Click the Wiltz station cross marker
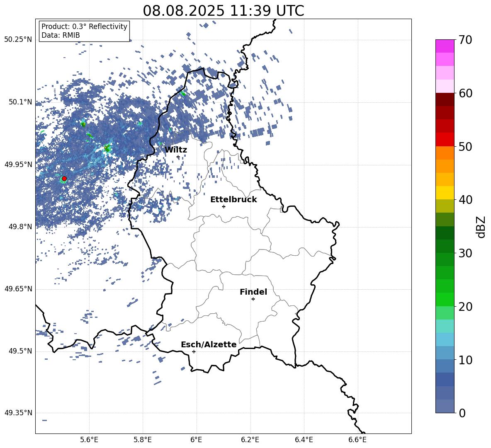Viewport: 491px width, 448px height. (x=178, y=157)
